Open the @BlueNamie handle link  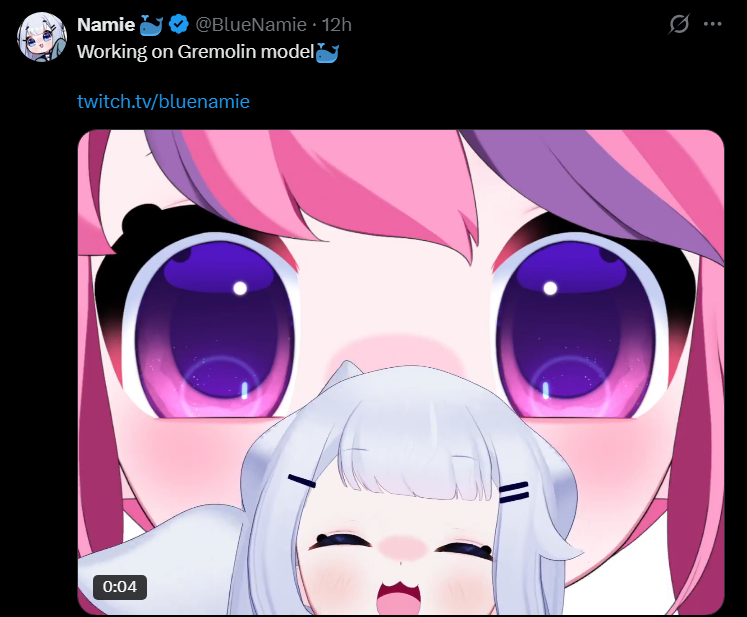tap(251, 25)
